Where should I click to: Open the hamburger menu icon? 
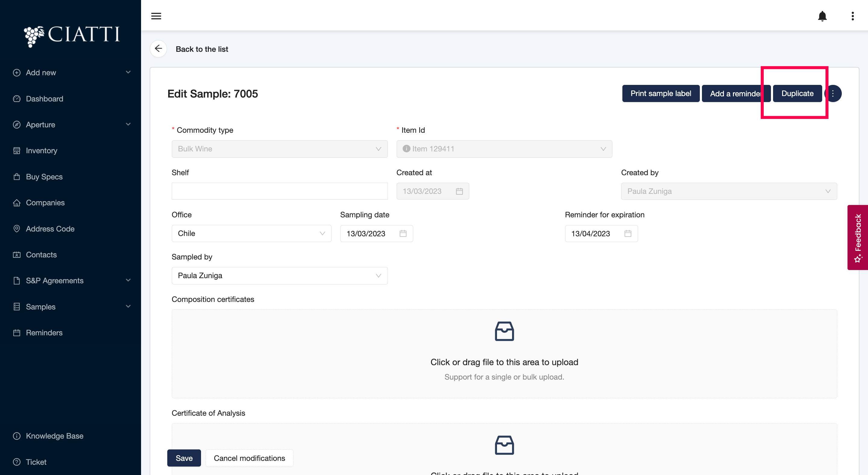pos(156,16)
